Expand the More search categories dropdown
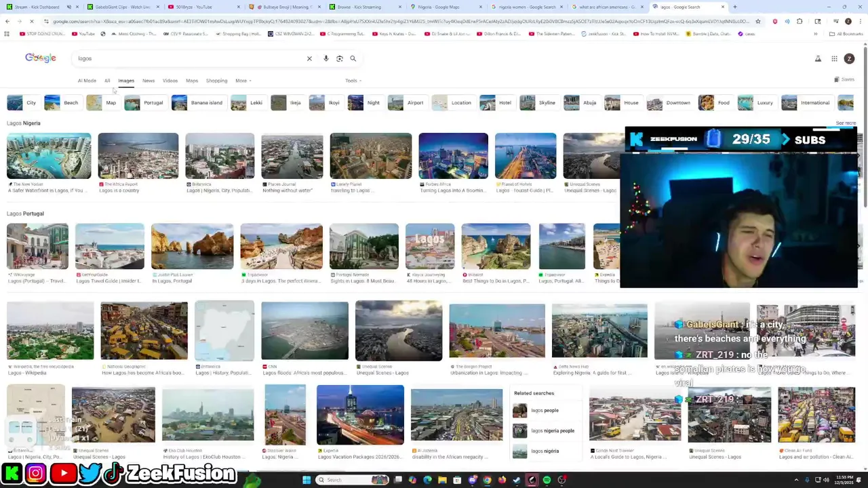Viewport: 868px width, 488px height. [x=243, y=81]
